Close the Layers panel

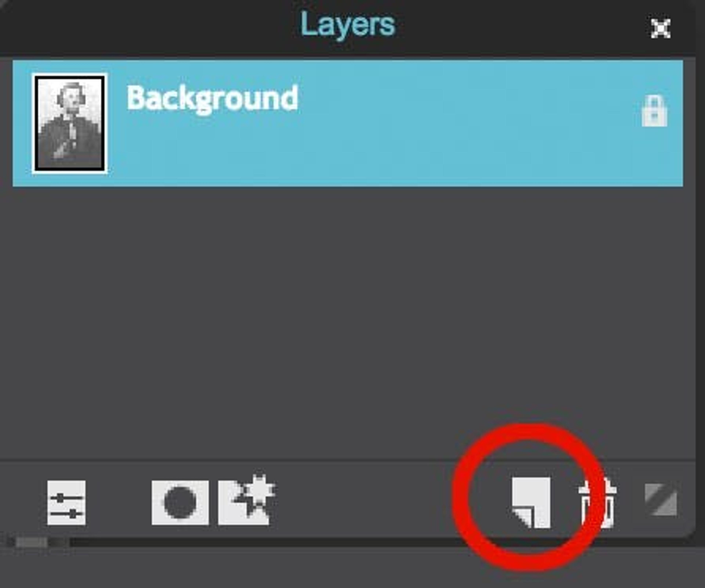pos(661,28)
